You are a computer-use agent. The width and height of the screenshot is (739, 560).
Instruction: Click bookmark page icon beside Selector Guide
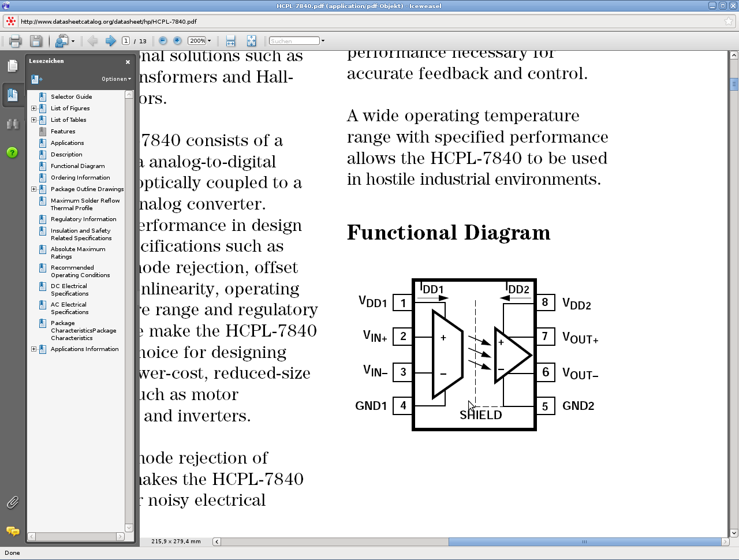pos(43,97)
